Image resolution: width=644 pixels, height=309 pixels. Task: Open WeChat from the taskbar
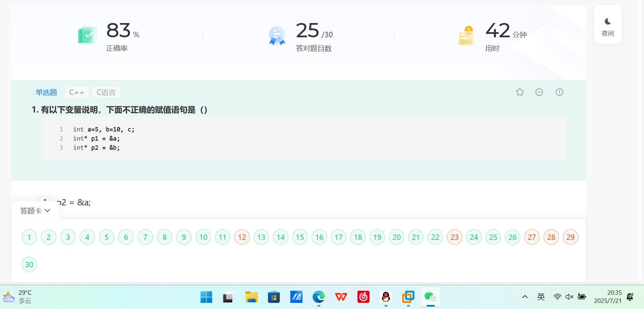click(x=430, y=297)
